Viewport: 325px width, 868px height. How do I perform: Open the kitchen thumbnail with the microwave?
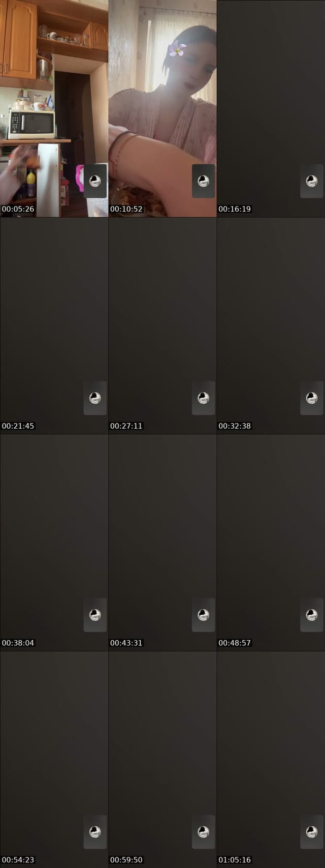tap(54, 108)
